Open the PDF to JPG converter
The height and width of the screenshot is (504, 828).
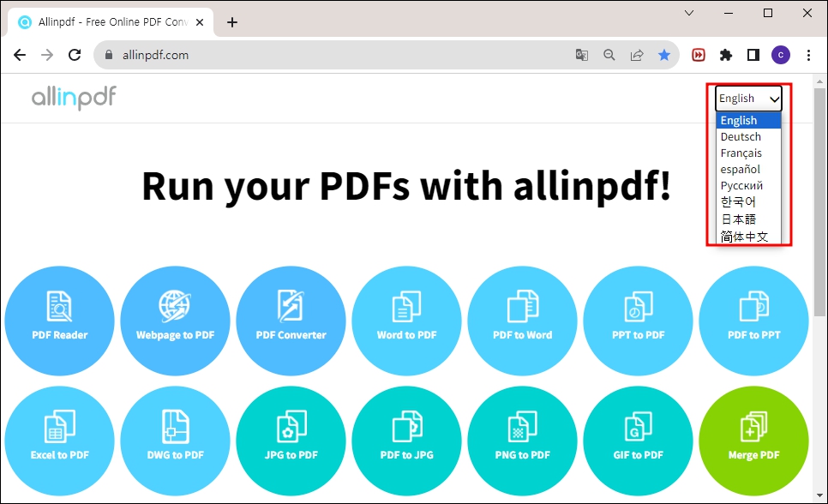406,441
